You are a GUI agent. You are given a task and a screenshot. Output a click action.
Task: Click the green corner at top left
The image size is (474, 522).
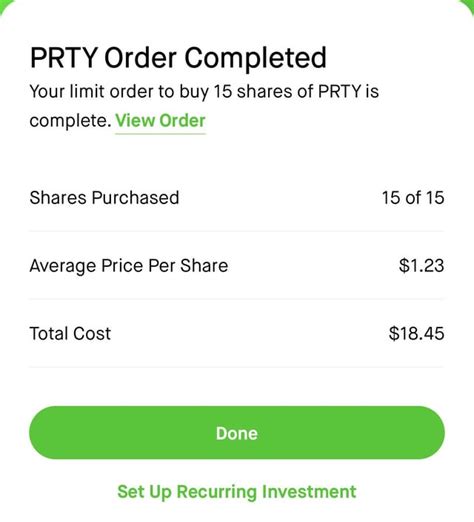(x=5, y=5)
